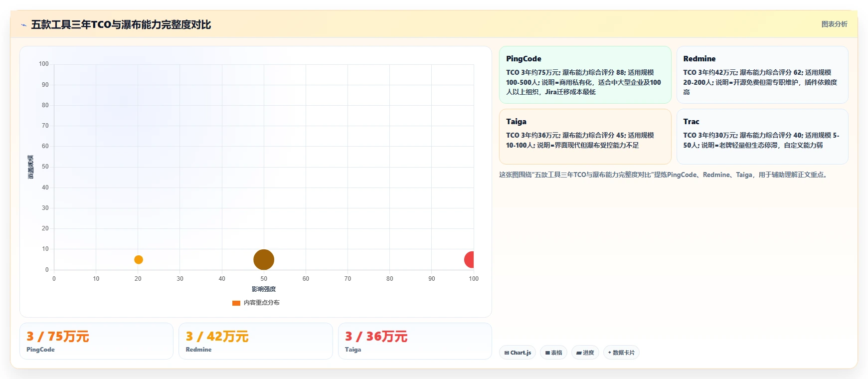Click the red bubble at x=100
Screen dimensions: 868x379
(x=469, y=260)
